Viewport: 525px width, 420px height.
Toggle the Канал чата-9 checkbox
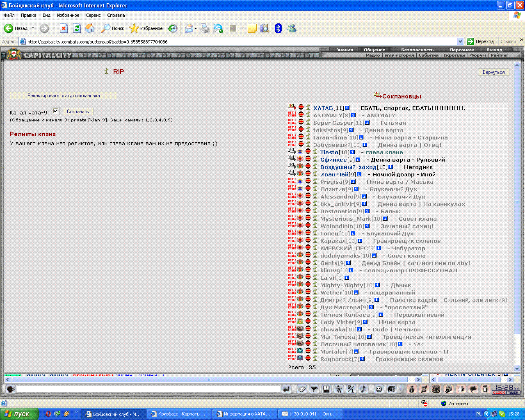[56, 111]
